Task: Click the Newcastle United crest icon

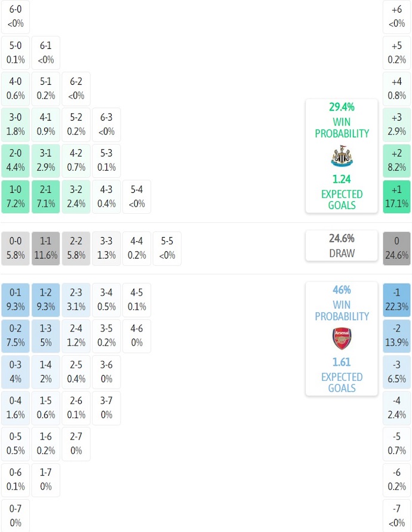Action: point(341,156)
